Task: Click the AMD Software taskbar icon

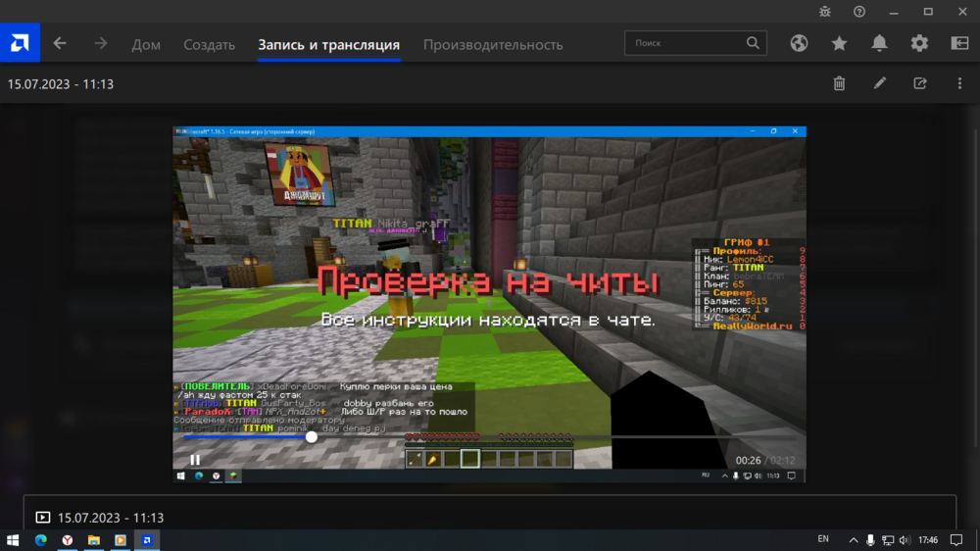Action: pyautogui.click(x=147, y=540)
